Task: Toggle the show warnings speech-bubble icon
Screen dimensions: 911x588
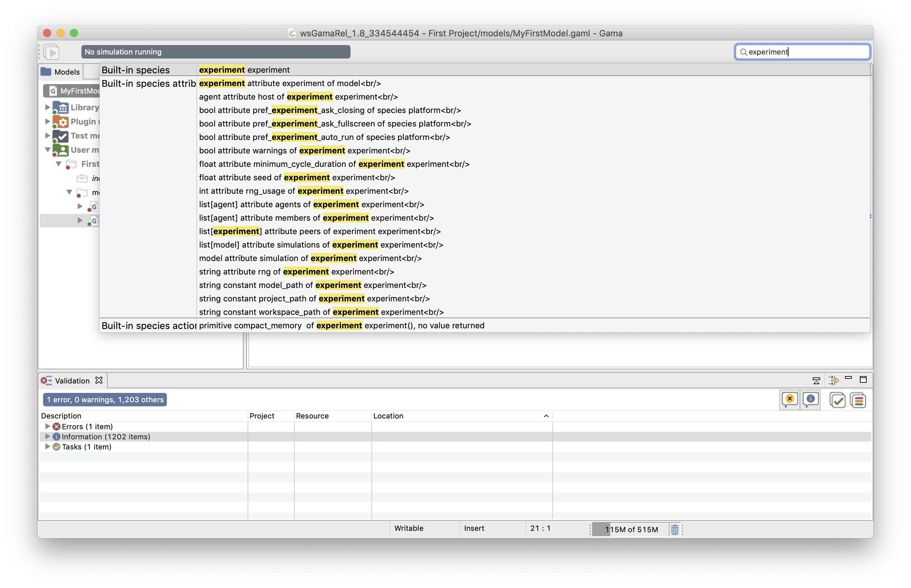Action: [x=790, y=400]
